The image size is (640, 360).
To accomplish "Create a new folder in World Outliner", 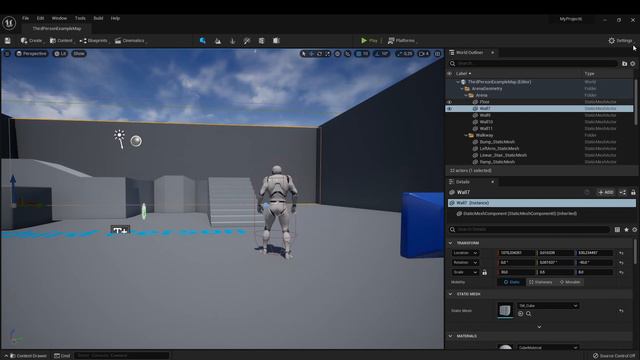I will (x=624, y=63).
